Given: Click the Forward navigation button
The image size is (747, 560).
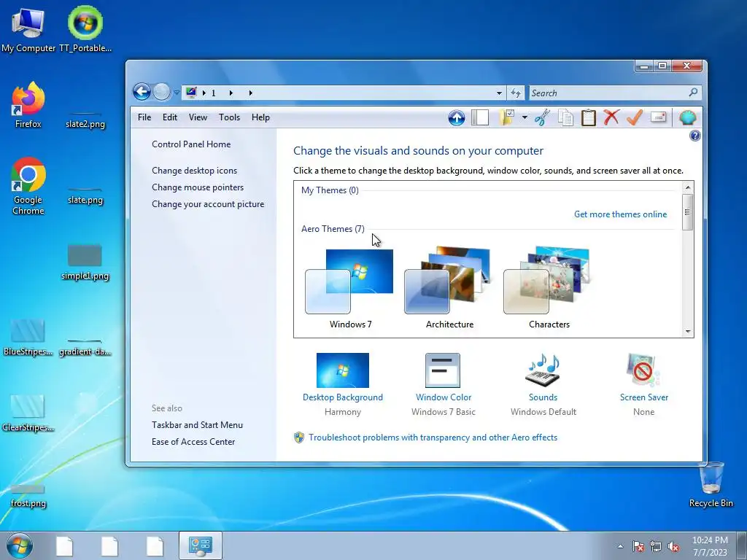Looking at the screenshot, I should click(161, 92).
